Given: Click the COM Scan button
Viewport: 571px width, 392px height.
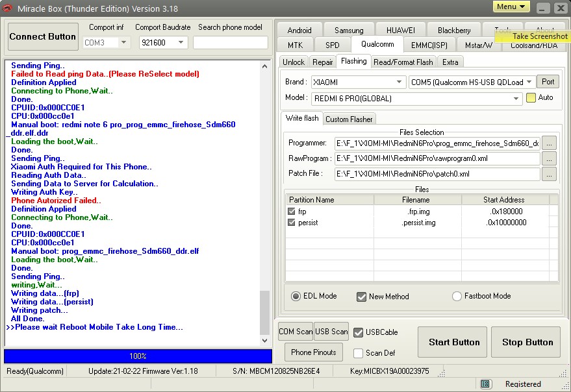Looking at the screenshot, I should tap(296, 332).
